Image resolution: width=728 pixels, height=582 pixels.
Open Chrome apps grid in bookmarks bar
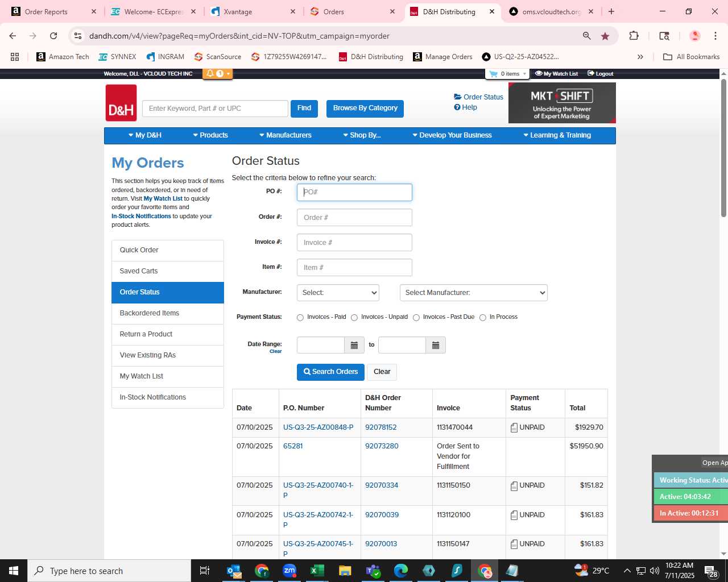click(15, 57)
